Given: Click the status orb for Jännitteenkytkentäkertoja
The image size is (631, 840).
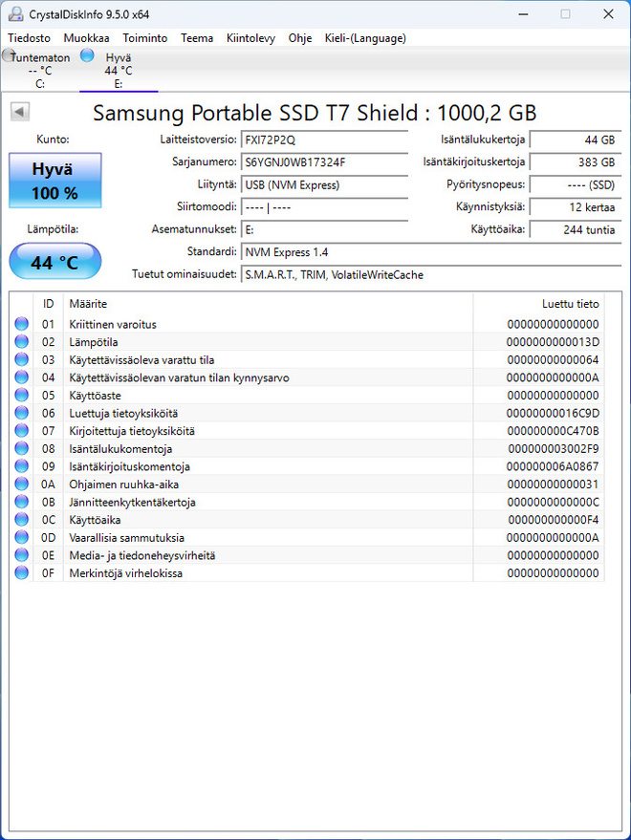Looking at the screenshot, I should [x=21, y=502].
